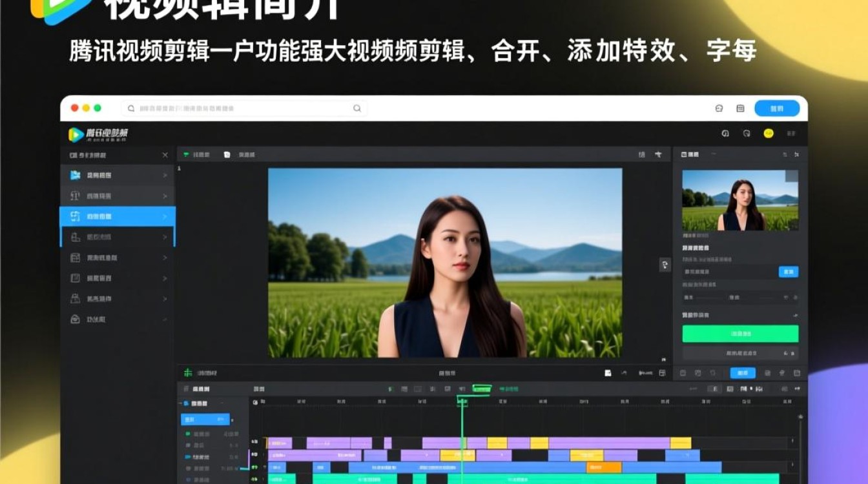Viewport: 868px width, 484px height.
Task: Click the circular icon immediately left of the yellow avatar
Action: (747, 134)
